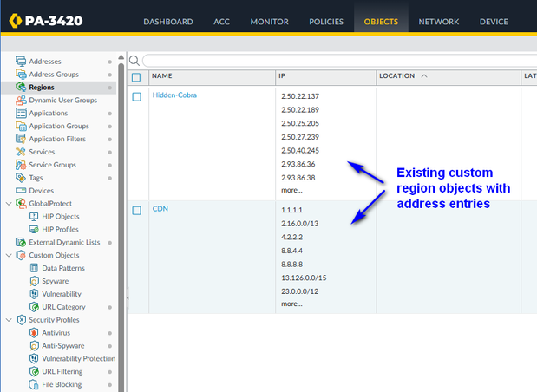The height and width of the screenshot is (392, 537).
Task: Select the Antivirus profile icon
Action: (35, 333)
